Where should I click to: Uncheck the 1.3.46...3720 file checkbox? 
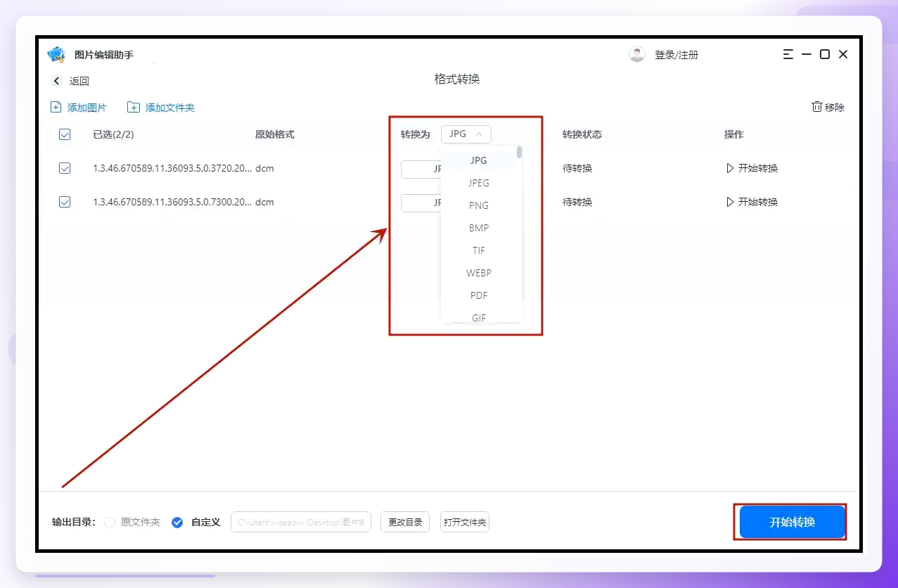[65, 168]
